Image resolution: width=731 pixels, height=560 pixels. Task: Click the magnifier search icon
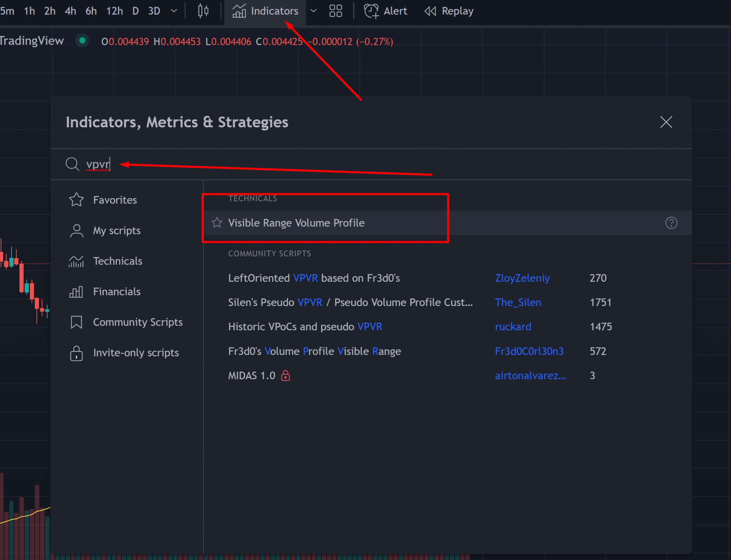(72, 164)
